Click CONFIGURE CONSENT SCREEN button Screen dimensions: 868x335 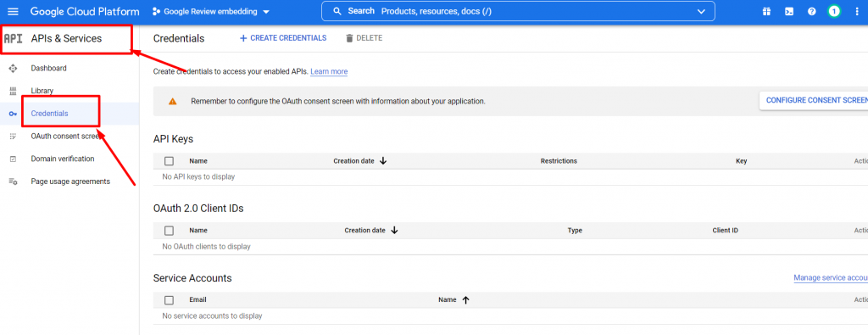pyautogui.click(x=814, y=101)
